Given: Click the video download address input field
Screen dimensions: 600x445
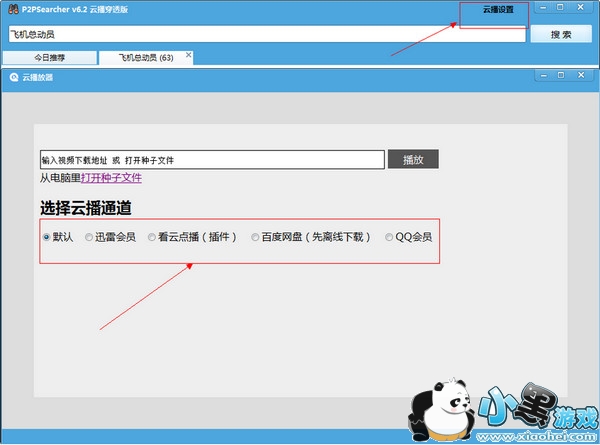Looking at the screenshot, I should 212,160.
